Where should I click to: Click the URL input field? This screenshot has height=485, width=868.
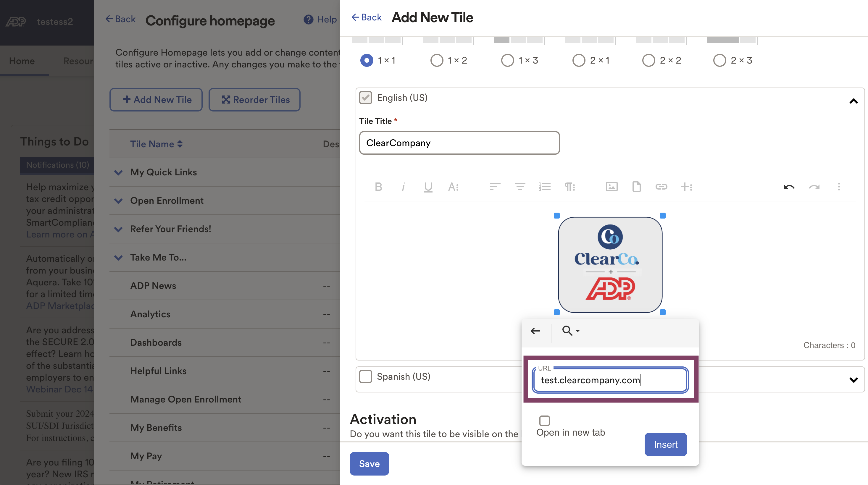click(x=610, y=380)
